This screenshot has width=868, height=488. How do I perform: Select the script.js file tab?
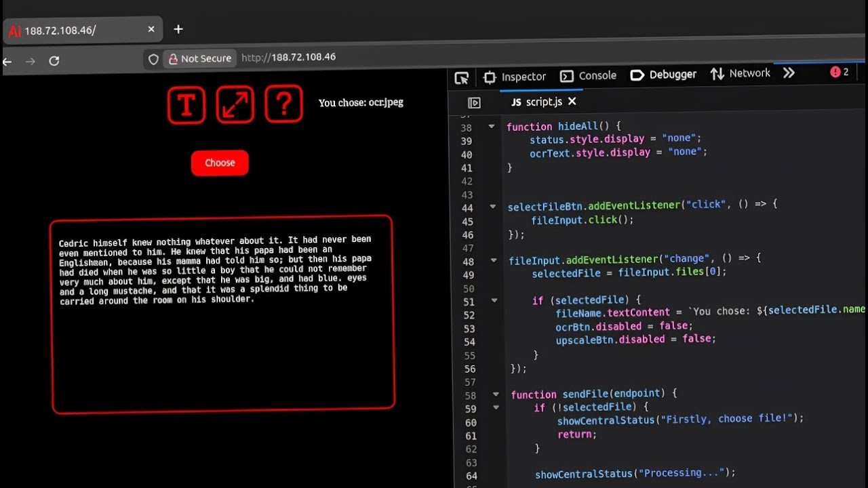click(x=536, y=102)
